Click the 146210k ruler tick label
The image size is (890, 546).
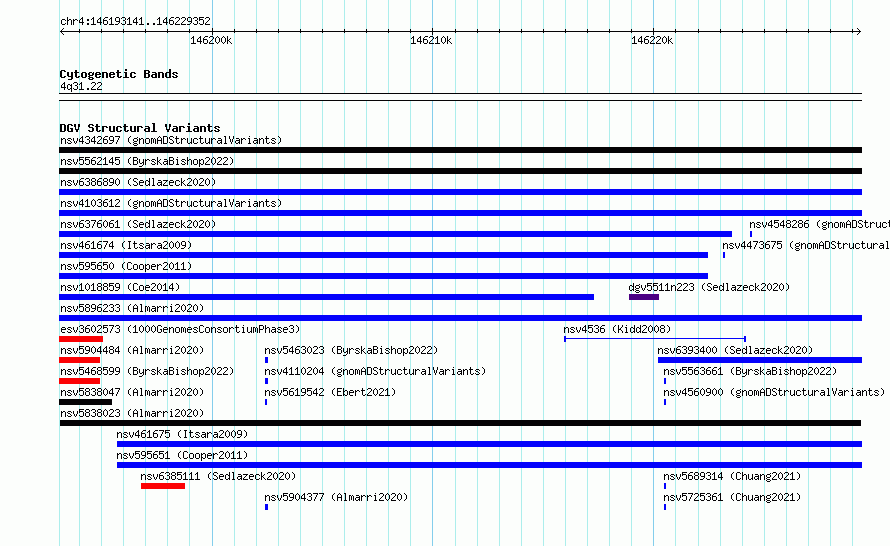coord(431,40)
